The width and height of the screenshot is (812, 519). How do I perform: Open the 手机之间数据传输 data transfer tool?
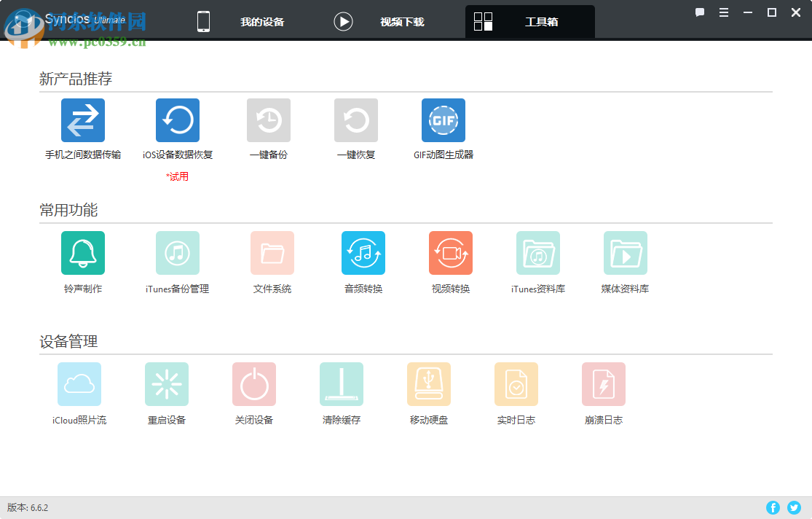[82, 120]
